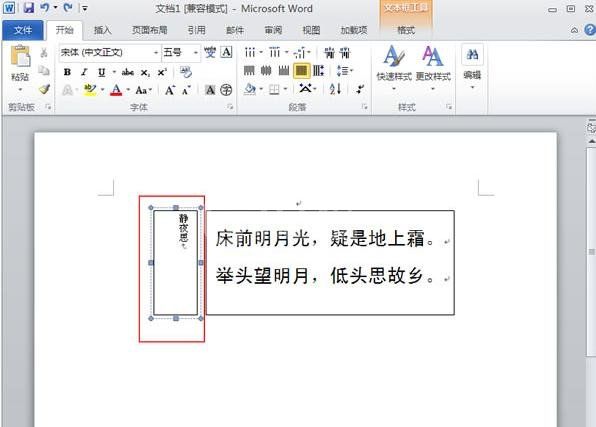
Task: Toggle the highlighted justify alignment button
Action: pos(301,71)
